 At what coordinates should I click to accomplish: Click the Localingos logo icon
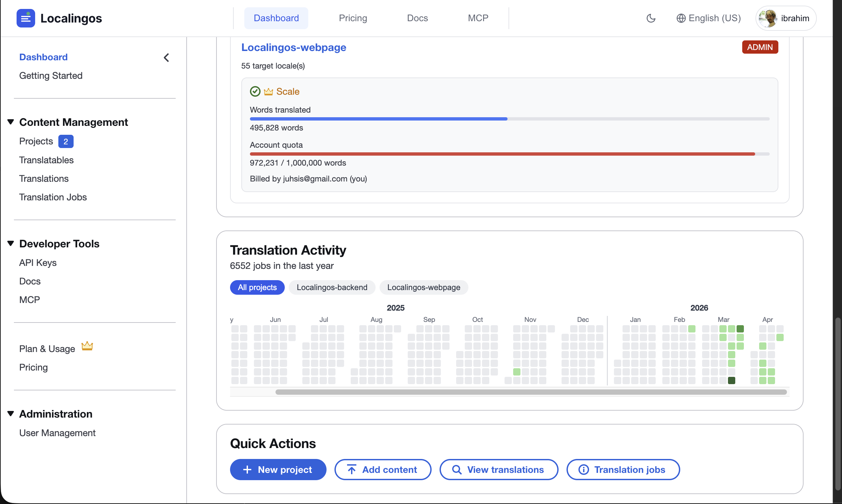pos(26,18)
